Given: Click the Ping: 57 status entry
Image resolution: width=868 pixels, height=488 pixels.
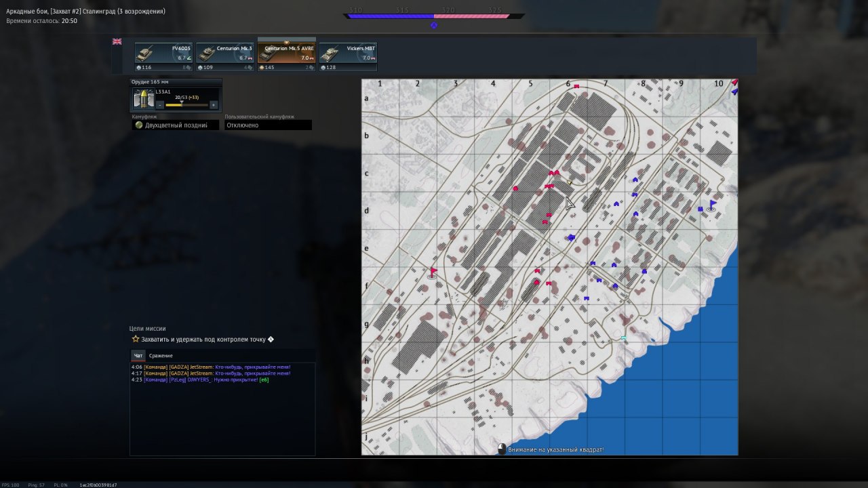Looking at the screenshot, I should pos(37,485).
